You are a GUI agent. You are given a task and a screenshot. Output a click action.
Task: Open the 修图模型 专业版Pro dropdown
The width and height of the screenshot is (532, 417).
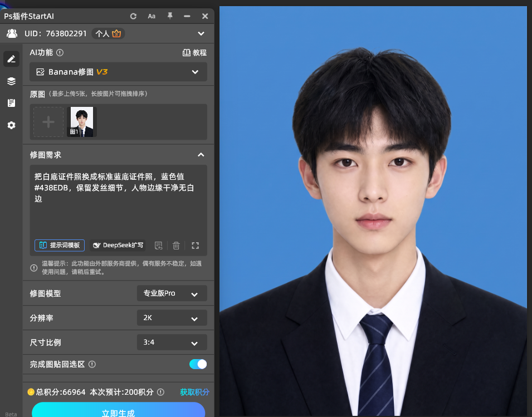coord(172,293)
